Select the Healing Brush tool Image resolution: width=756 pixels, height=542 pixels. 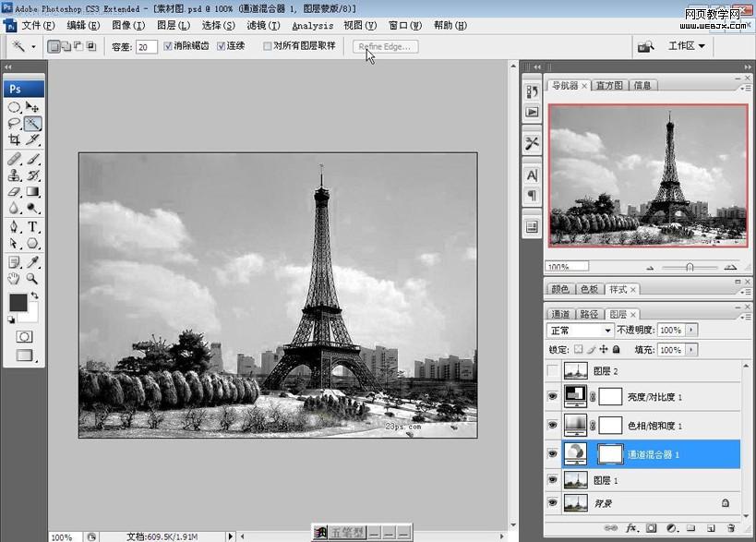(15, 159)
